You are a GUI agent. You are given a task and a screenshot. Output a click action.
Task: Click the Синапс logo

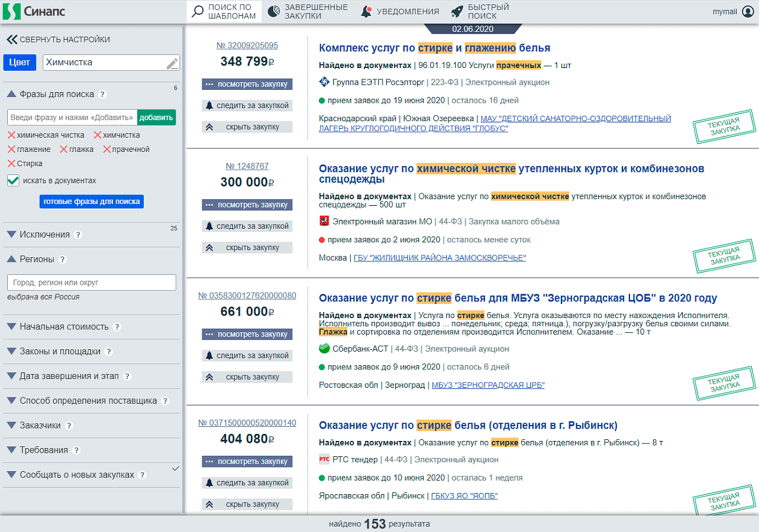[34, 11]
